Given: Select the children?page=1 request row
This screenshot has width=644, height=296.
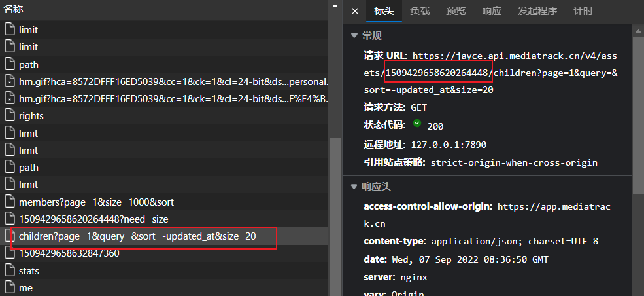Looking at the screenshot, I should pyautogui.click(x=137, y=236).
